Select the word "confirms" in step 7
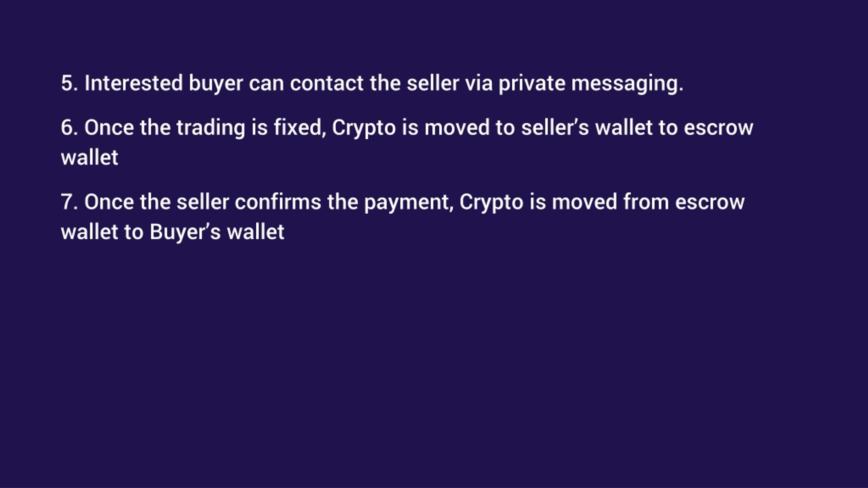Viewport: 868px width, 488px height. 278,202
